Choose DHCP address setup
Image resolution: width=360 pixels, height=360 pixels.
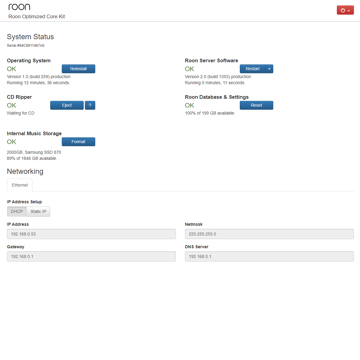tap(17, 212)
